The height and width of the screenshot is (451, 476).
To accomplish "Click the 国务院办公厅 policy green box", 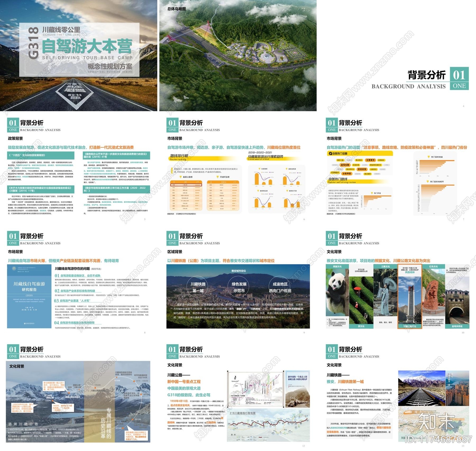I will pyautogui.click(x=117, y=155).
